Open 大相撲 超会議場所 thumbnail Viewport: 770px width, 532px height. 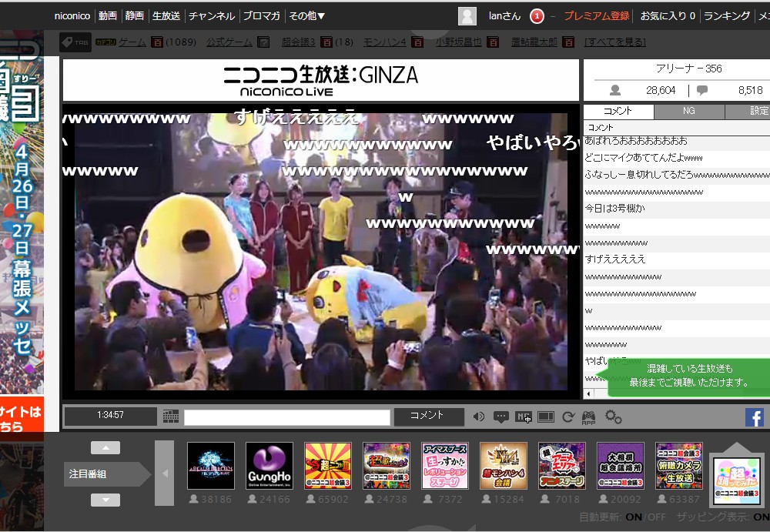[621, 466]
